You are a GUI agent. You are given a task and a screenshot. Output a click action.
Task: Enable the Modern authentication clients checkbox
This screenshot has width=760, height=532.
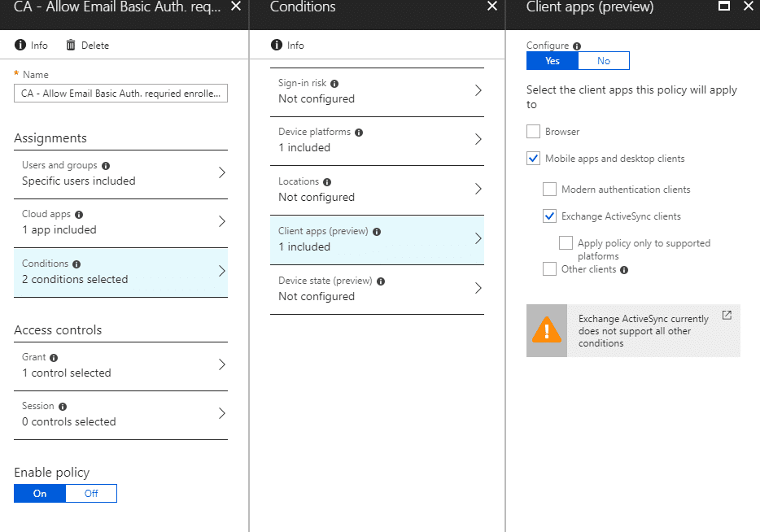coord(549,189)
